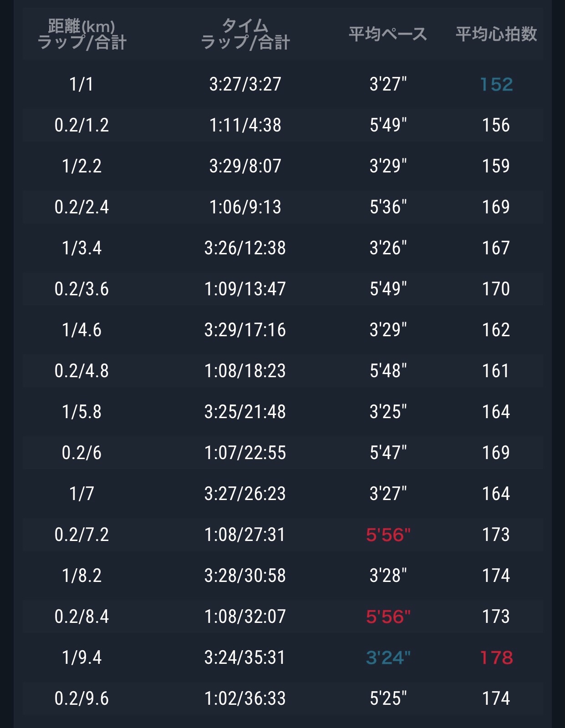The image size is (565, 728).
Task: Select the 3:25/21:48 lap time cell
Action: (x=245, y=412)
